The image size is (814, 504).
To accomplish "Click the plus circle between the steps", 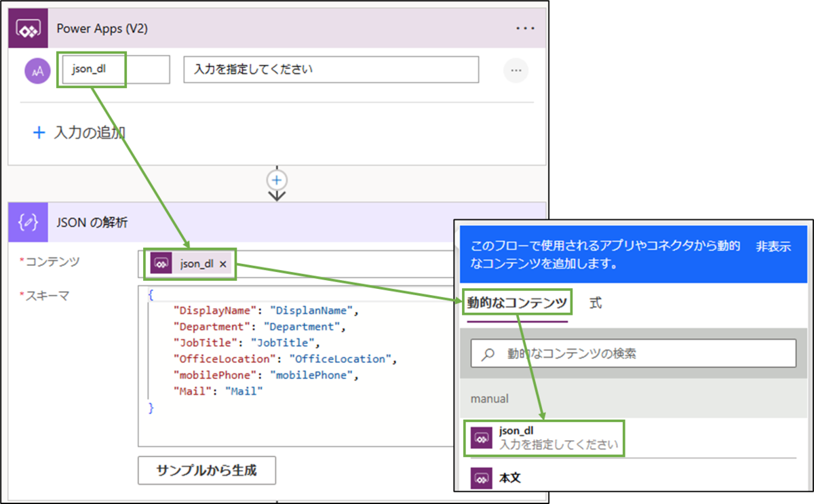I will [x=277, y=180].
